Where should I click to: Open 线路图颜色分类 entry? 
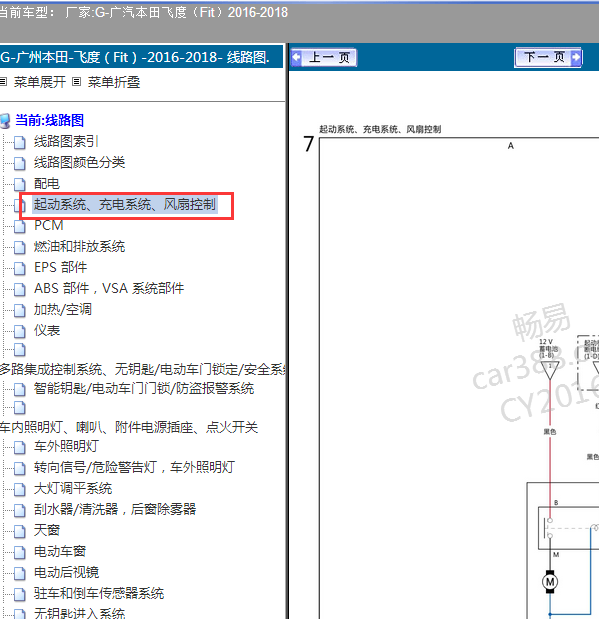[79, 162]
